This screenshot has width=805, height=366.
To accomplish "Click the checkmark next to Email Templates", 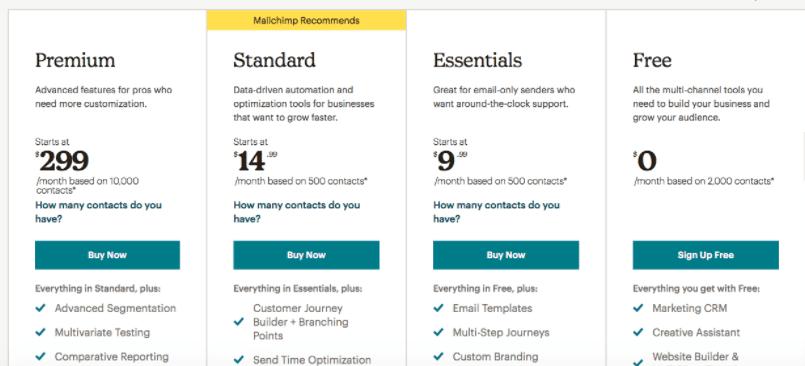I will tap(438, 309).
